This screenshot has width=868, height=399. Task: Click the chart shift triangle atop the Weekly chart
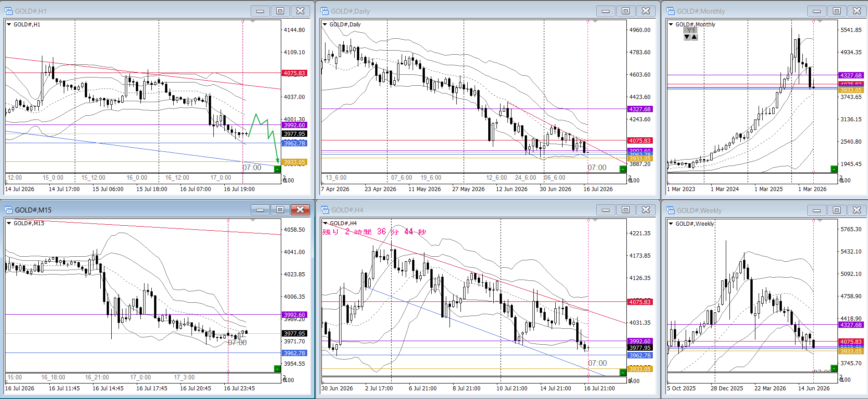[820, 221]
